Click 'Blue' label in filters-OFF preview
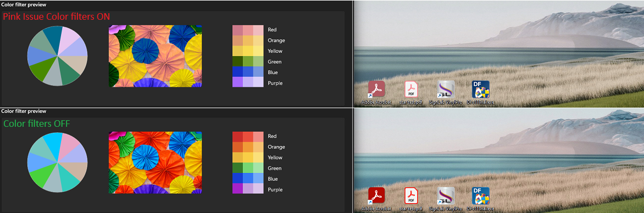Viewport: 644px width, 213px height. click(273, 179)
